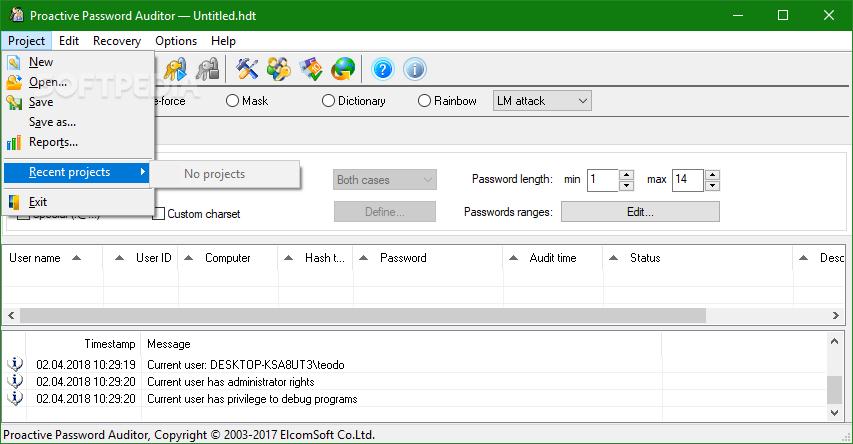Click down arrow of log vertical scrollbar
The width and height of the screenshot is (853, 444).
coord(835,412)
